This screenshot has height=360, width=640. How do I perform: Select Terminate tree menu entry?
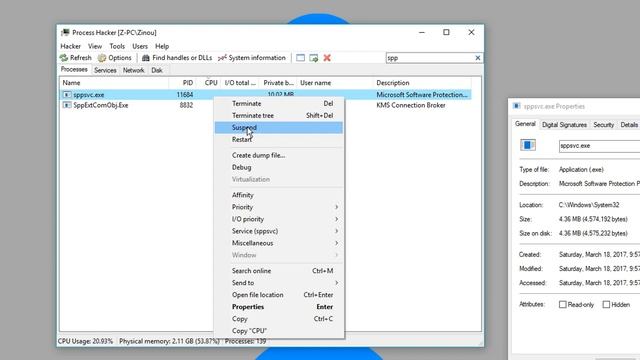click(279, 116)
